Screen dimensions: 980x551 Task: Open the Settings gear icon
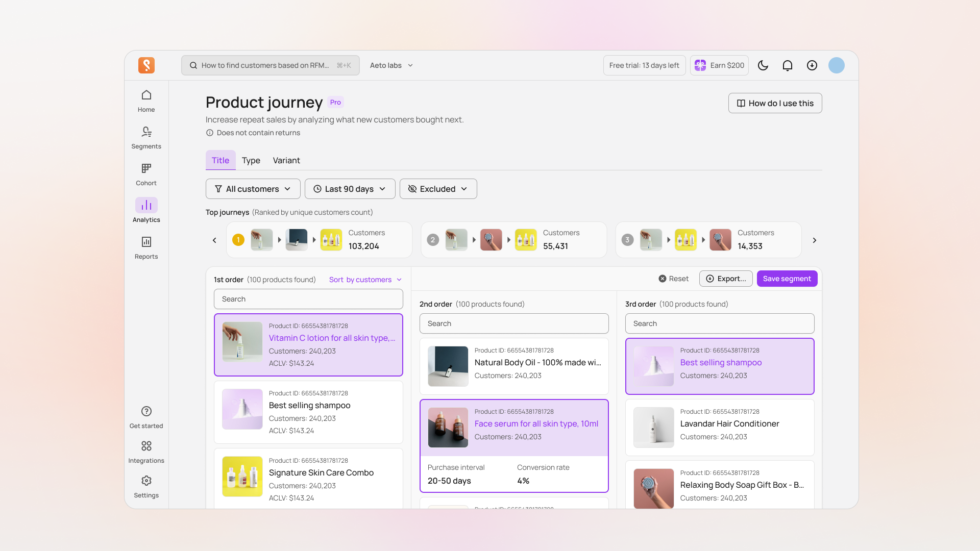tap(146, 481)
